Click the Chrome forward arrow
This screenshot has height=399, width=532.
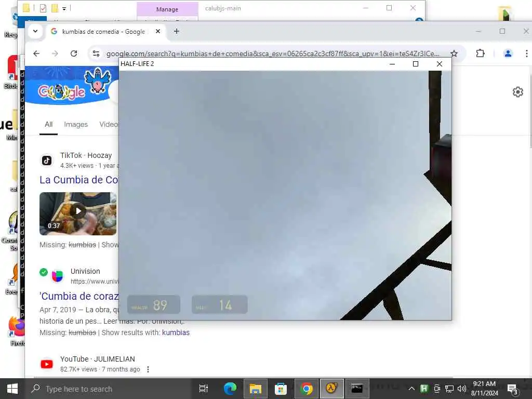[55, 54]
